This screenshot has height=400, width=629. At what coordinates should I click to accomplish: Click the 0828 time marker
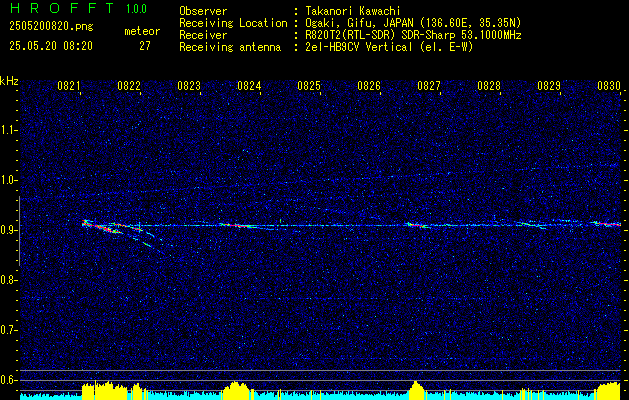pyautogui.click(x=489, y=86)
